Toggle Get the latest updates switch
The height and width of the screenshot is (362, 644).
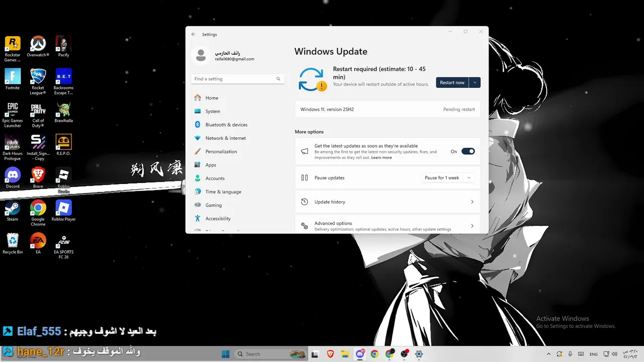pos(468,151)
